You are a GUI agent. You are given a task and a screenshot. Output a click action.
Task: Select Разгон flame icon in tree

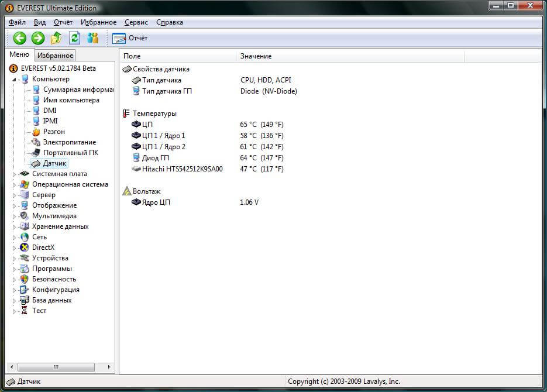pyautogui.click(x=36, y=132)
